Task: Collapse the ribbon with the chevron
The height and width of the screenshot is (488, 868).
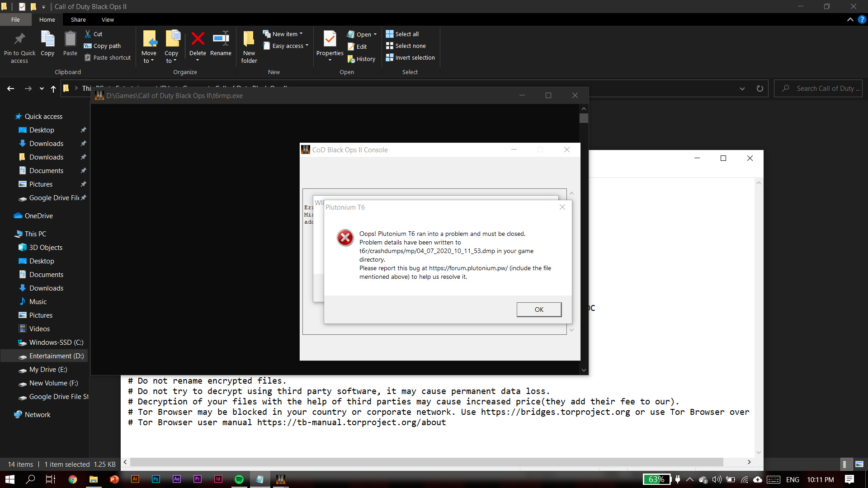Action: pos(850,19)
